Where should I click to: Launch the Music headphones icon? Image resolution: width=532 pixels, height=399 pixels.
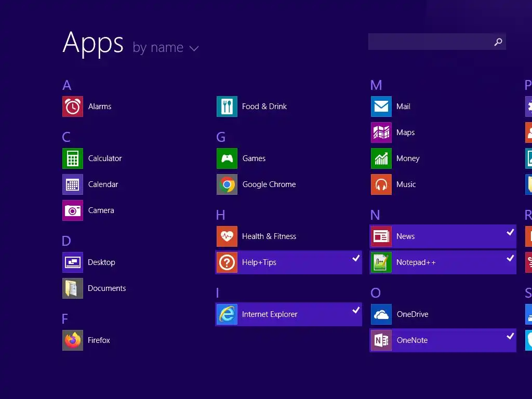[381, 184]
